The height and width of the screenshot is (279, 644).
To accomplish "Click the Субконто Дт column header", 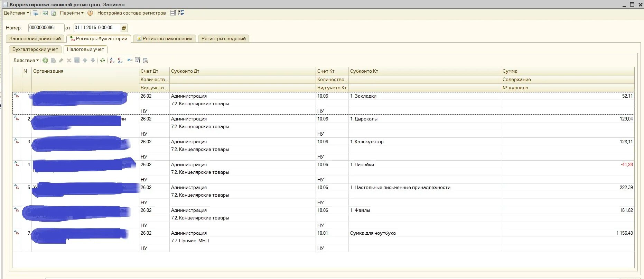I will [x=242, y=71].
